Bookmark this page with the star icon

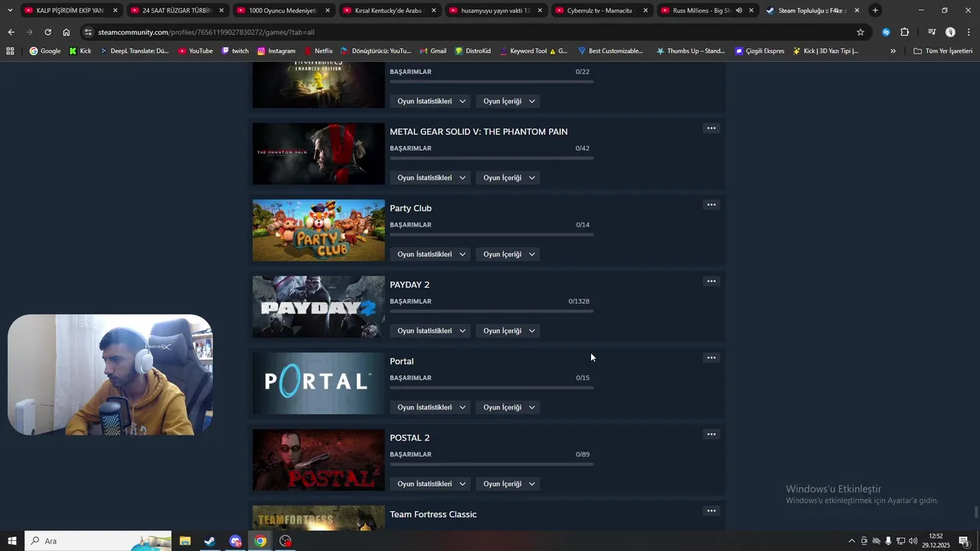pos(861,32)
